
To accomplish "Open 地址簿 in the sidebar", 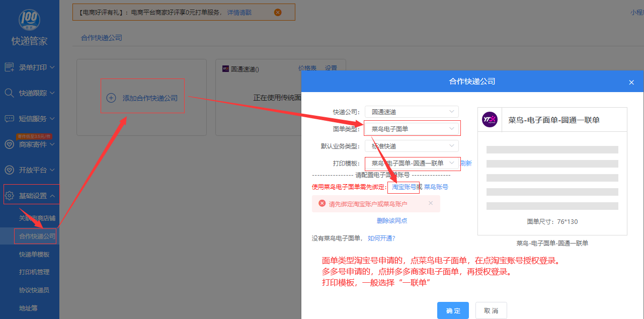I will 28,308.
